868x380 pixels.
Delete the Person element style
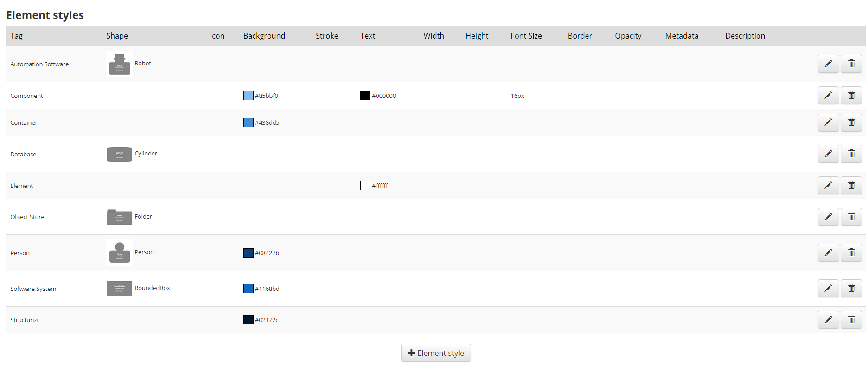pos(851,252)
